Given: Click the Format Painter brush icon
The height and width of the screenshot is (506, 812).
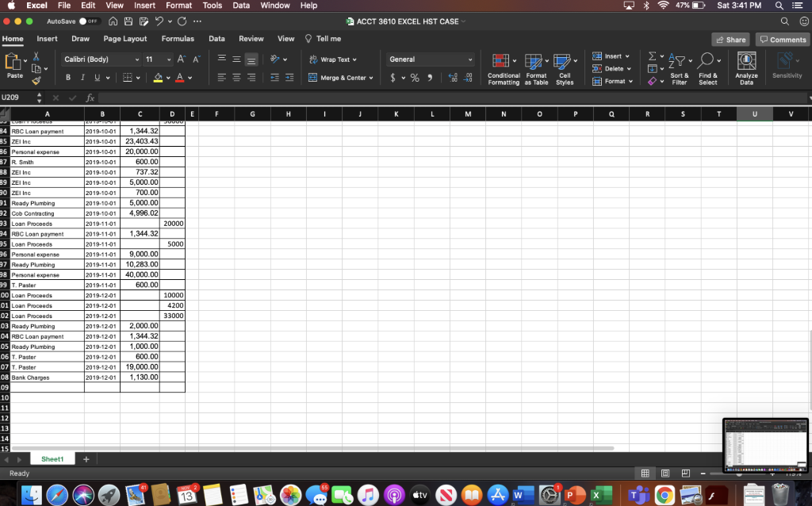Looking at the screenshot, I should 36,80.
